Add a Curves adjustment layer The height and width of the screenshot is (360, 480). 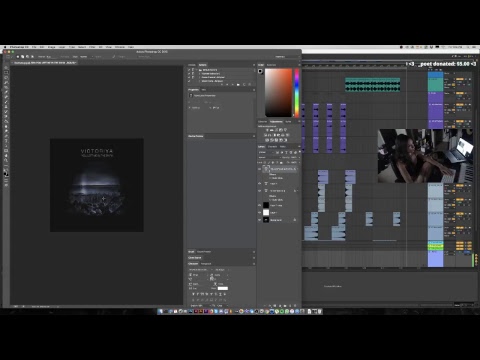(276, 130)
